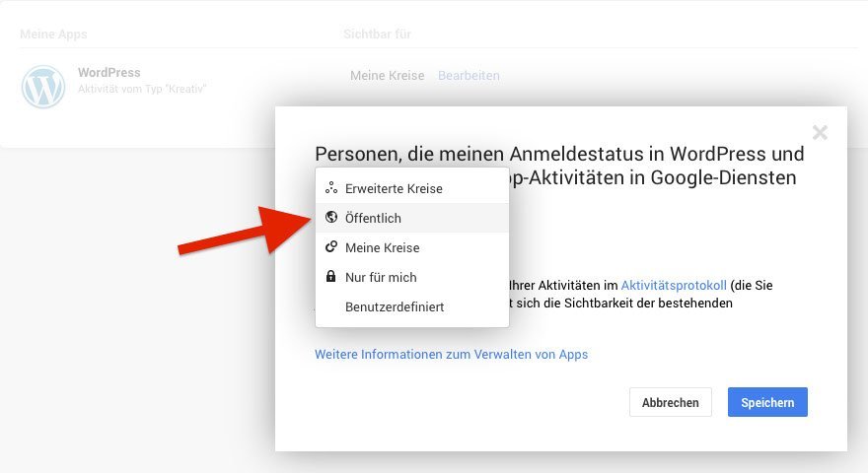Click the circles icon beside Meine Kreise
Screen dimensions: 868x473
click(x=331, y=246)
